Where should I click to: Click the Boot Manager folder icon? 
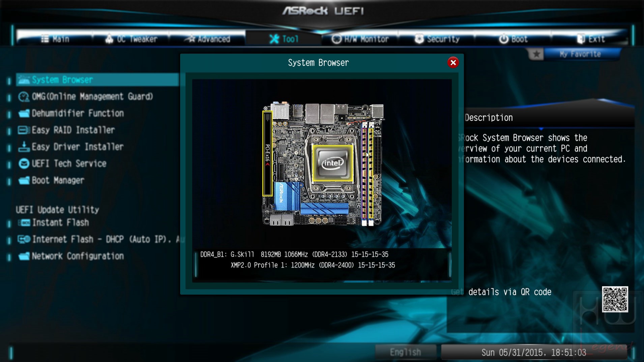point(24,180)
